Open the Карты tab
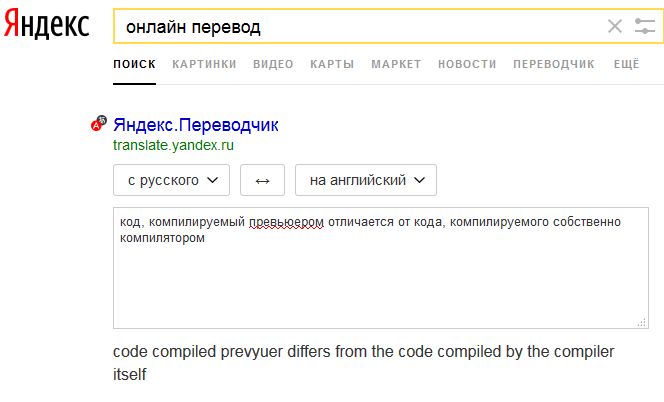Screen dimensions: 664x402 pos(332,64)
